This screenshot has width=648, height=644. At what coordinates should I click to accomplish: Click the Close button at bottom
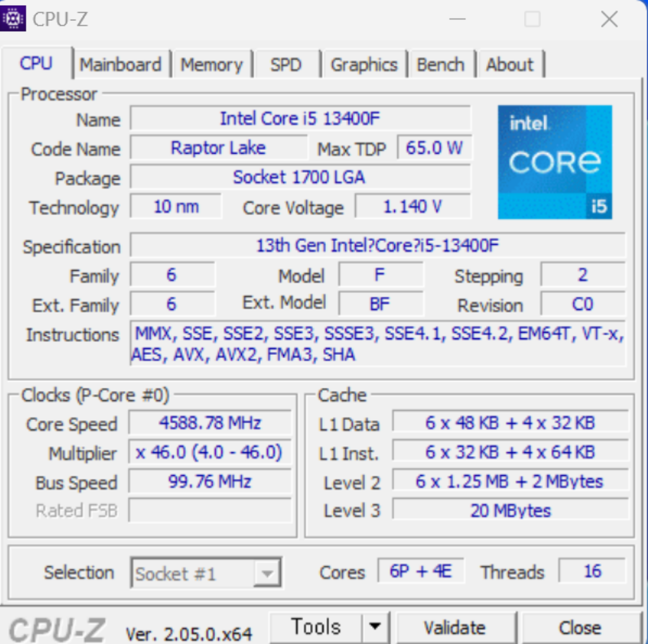[579, 628]
